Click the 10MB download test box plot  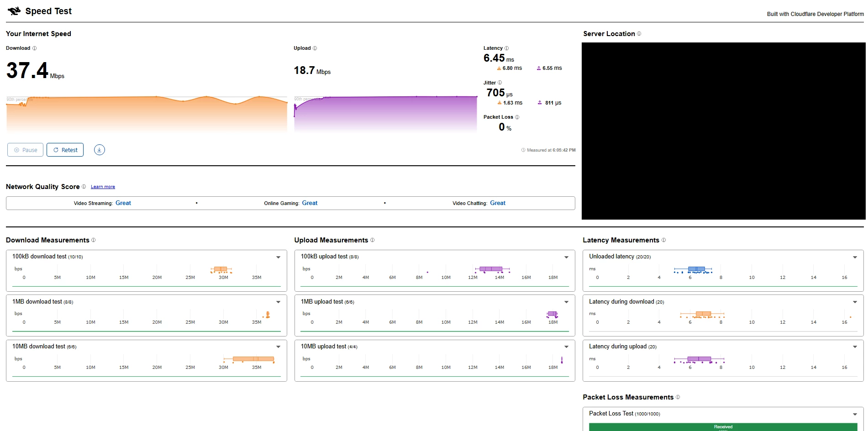coord(249,359)
